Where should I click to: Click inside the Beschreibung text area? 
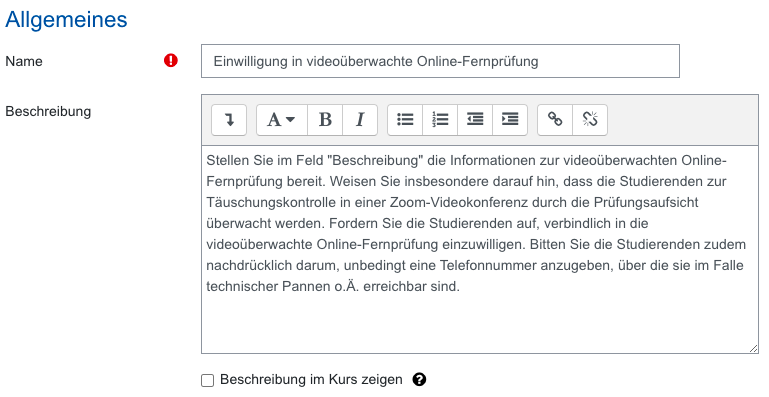click(480, 249)
